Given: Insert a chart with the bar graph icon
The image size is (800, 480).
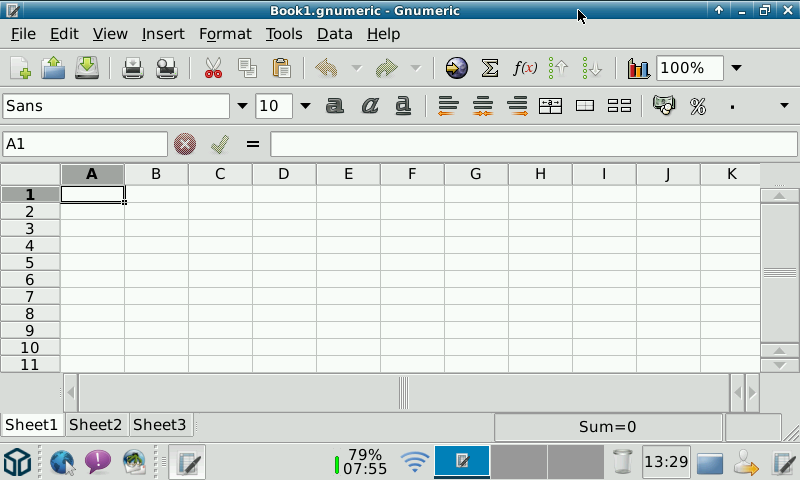Looking at the screenshot, I should [638, 68].
